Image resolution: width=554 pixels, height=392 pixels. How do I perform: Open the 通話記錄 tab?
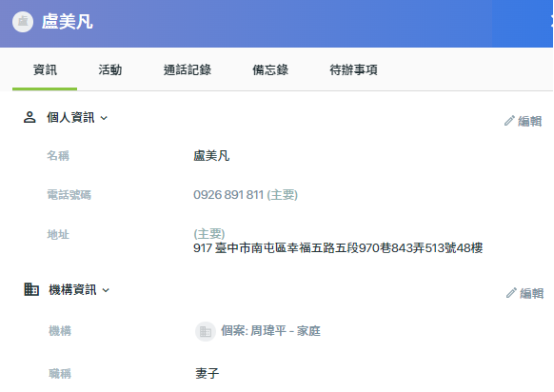click(x=188, y=69)
